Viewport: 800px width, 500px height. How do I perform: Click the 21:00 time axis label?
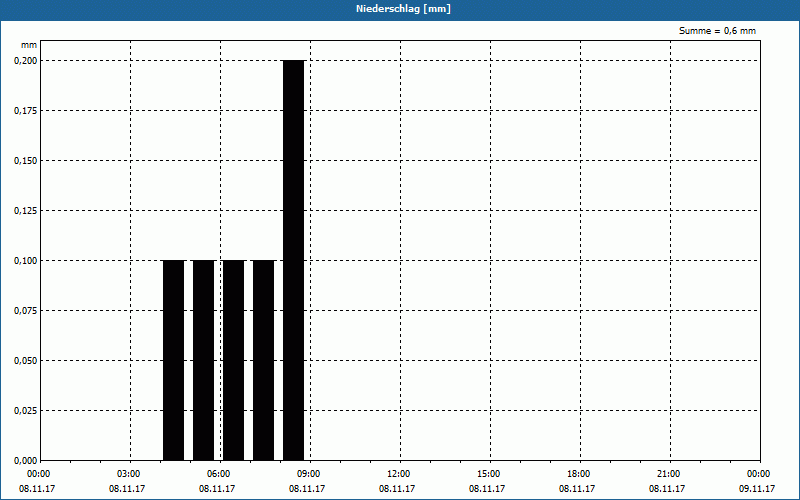tap(668, 474)
